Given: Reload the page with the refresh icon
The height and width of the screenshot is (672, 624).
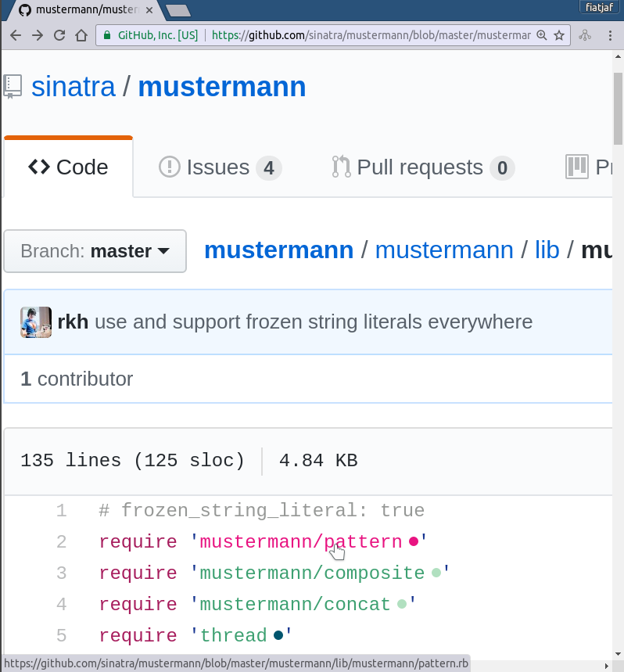Looking at the screenshot, I should 59,35.
